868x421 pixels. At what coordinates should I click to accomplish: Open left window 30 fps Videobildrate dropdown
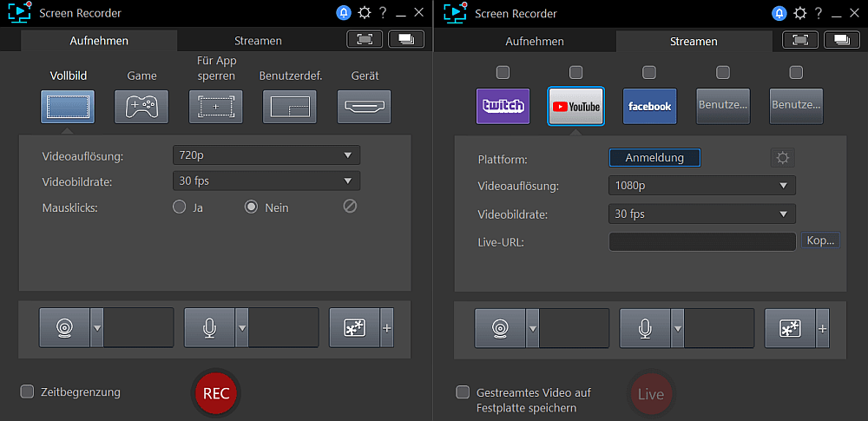[x=266, y=181]
